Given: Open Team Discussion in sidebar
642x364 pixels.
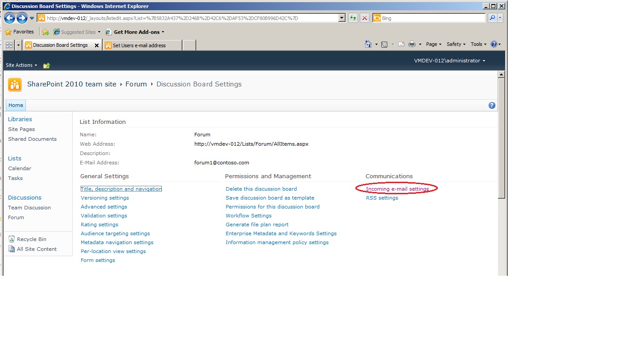Looking at the screenshot, I should (x=29, y=208).
